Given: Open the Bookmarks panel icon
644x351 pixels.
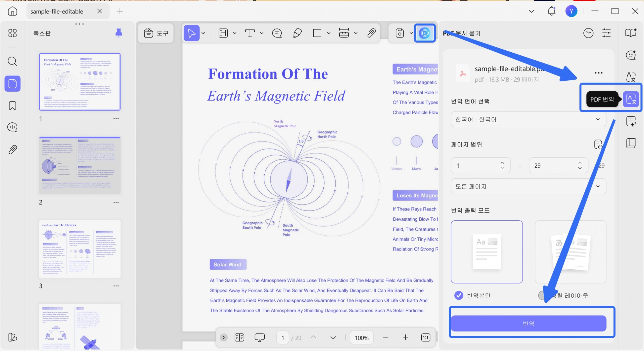Looking at the screenshot, I should click(x=12, y=106).
